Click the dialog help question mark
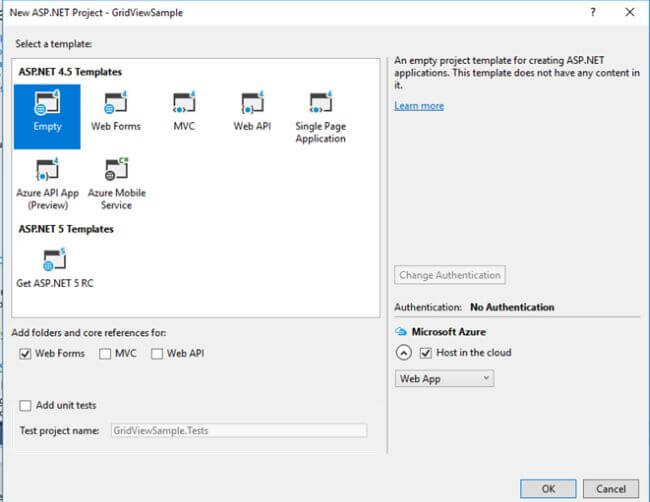The width and height of the screenshot is (650, 502). point(594,12)
